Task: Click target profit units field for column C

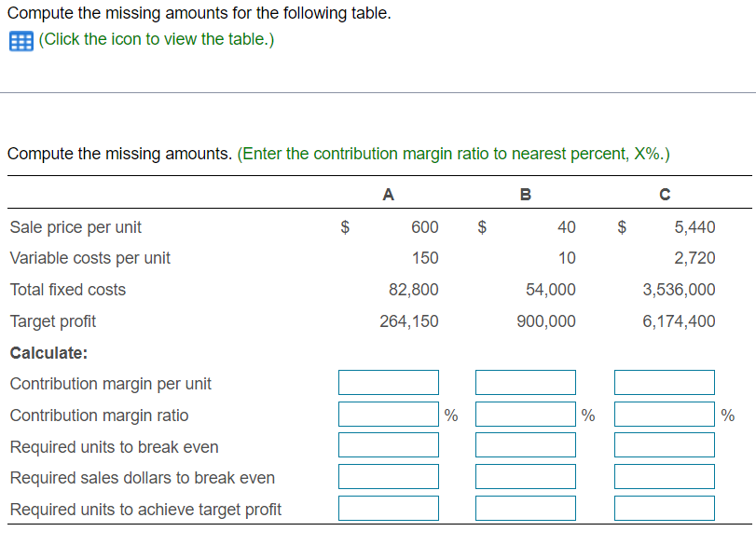Action: point(664,508)
